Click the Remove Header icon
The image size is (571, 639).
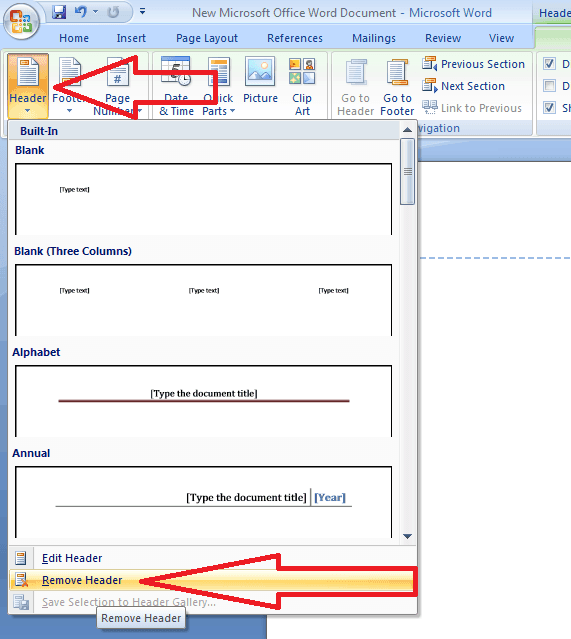(20, 580)
